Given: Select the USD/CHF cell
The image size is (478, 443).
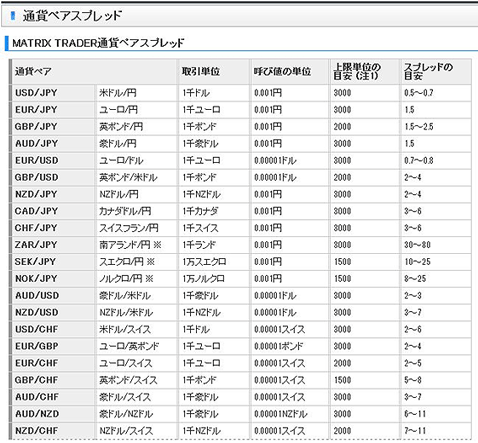Looking at the screenshot, I should pyautogui.click(x=53, y=329).
